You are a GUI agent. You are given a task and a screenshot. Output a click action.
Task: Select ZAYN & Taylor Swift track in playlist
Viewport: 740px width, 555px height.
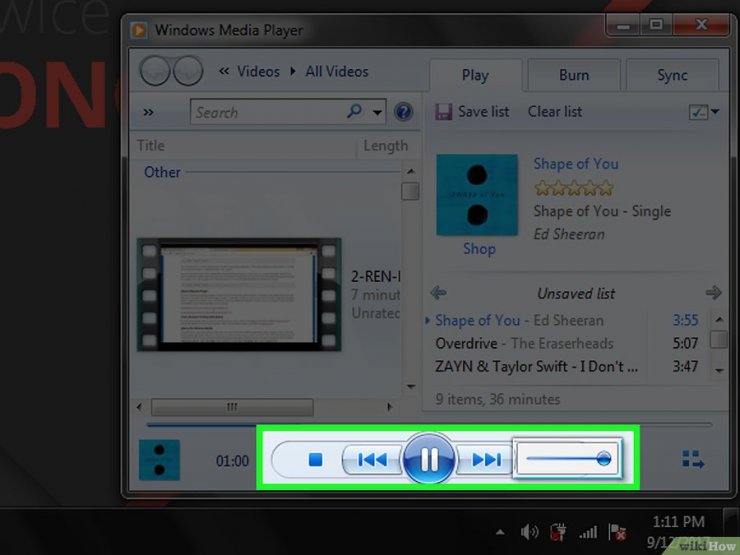[566, 366]
